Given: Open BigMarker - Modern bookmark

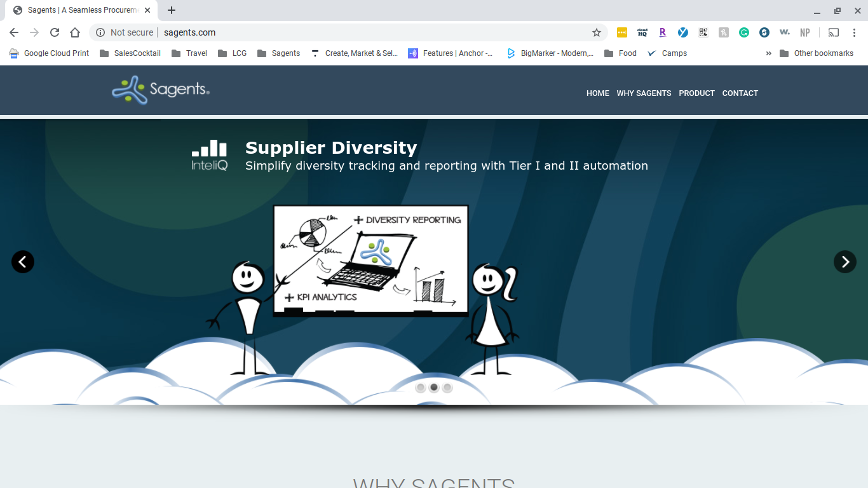Looking at the screenshot, I should [x=550, y=53].
